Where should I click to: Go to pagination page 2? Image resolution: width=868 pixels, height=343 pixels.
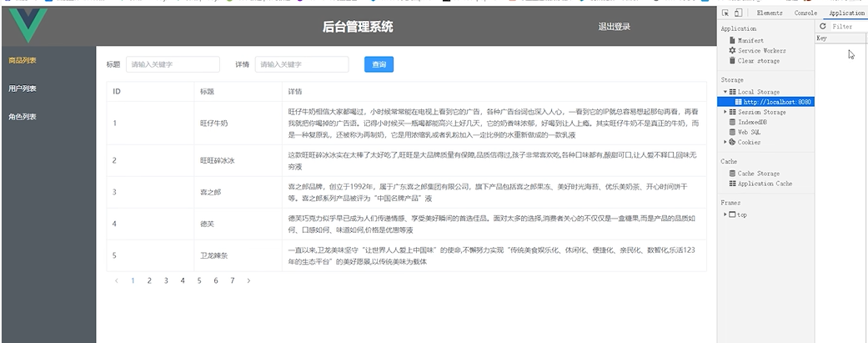(149, 280)
